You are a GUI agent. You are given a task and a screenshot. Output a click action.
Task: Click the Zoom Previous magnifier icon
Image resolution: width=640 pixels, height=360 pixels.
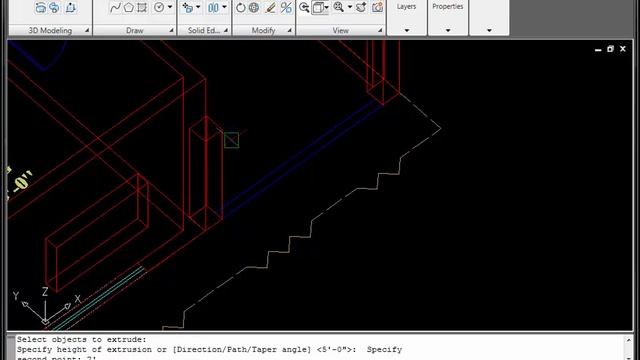click(304, 7)
